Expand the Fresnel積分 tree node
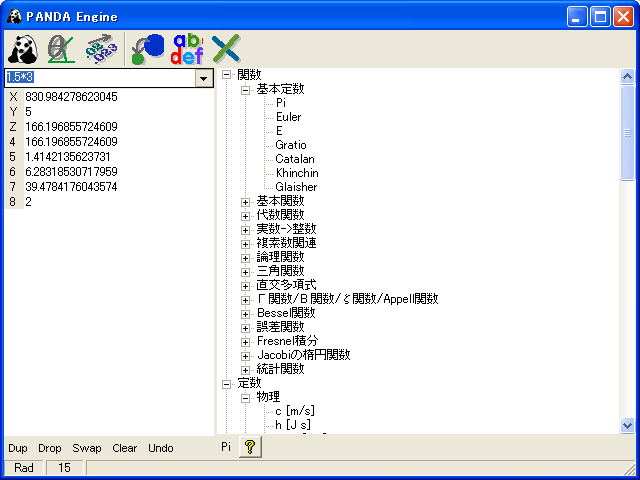The width and height of the screenshot is (640, 480). [x=245, y=342]
